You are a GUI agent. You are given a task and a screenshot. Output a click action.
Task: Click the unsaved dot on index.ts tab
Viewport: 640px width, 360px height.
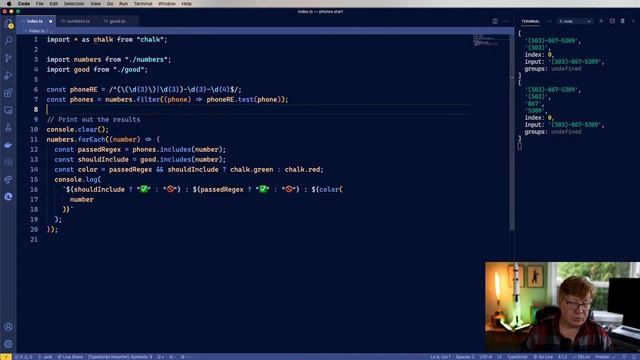[51, 21]
